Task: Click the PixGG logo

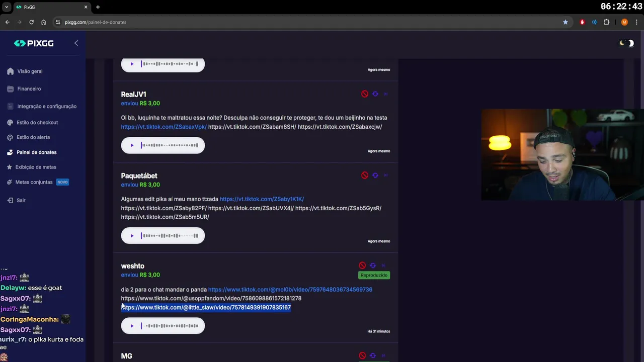Action: click(34, 43)
